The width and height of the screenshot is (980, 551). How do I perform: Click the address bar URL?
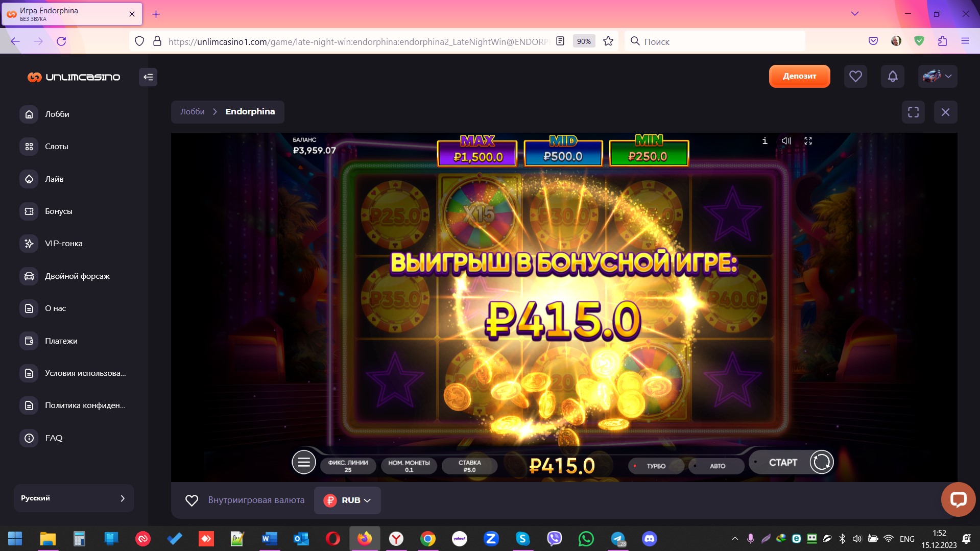pyautogui.click(x=357, y=42)
